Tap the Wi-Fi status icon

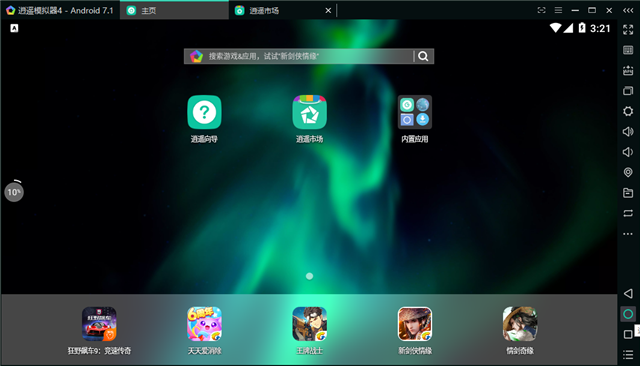556,28
